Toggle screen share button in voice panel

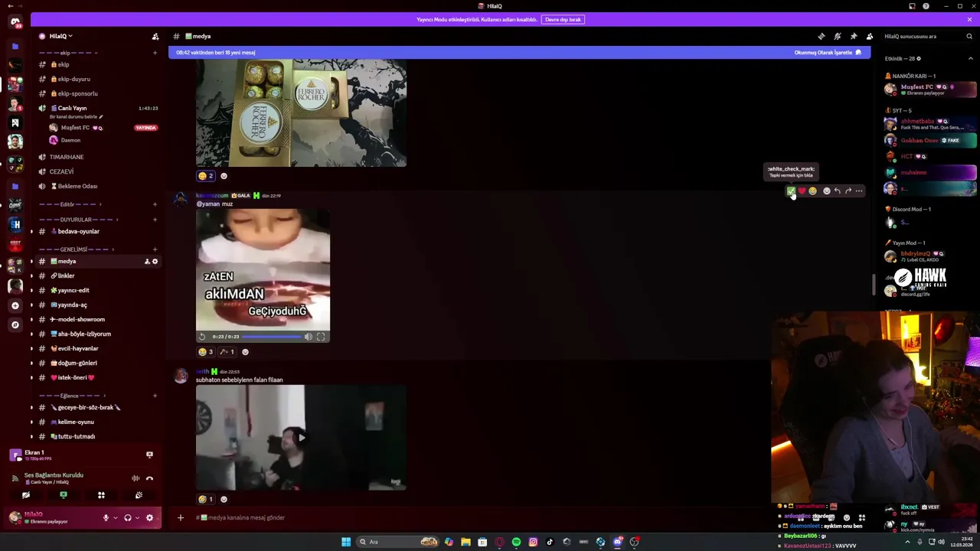[x=64, y=495]
